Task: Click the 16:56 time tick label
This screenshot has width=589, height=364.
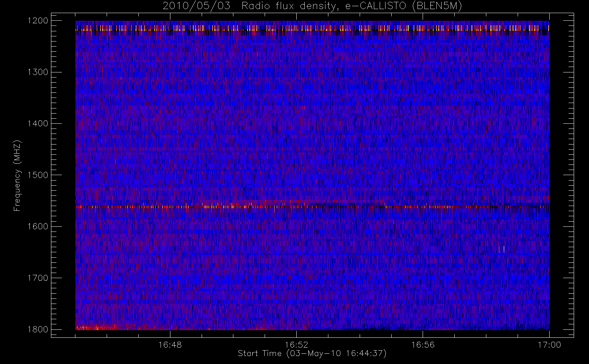Action: coord(423,345)
